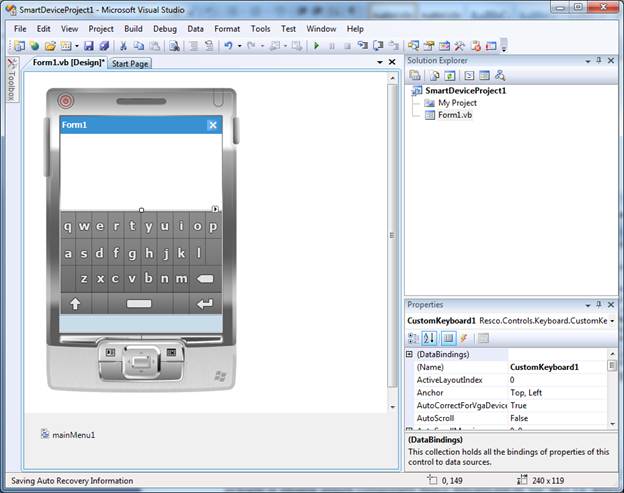624x493 pixels.
Task: Select the mainMenu1 component in tray
Action: pos(68,435)
